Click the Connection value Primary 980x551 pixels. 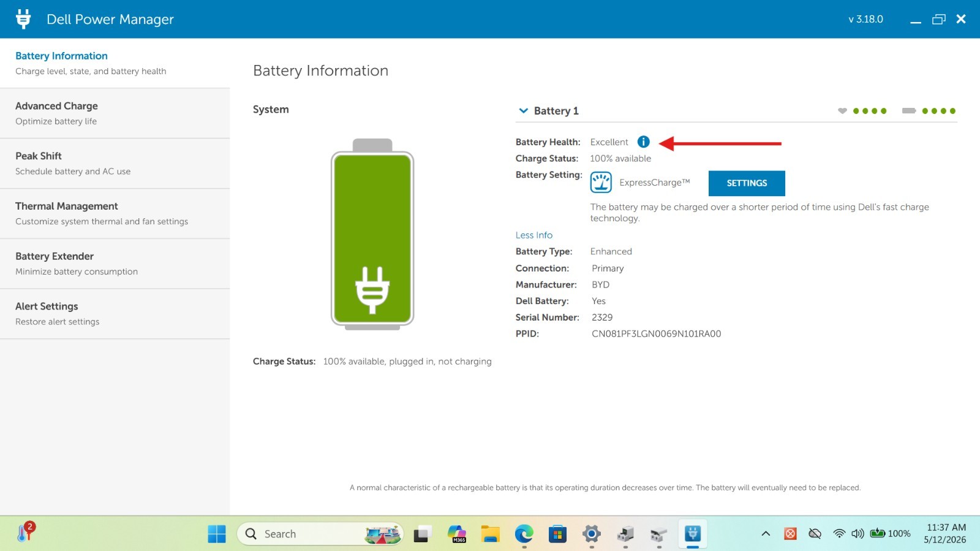(608, 268)
